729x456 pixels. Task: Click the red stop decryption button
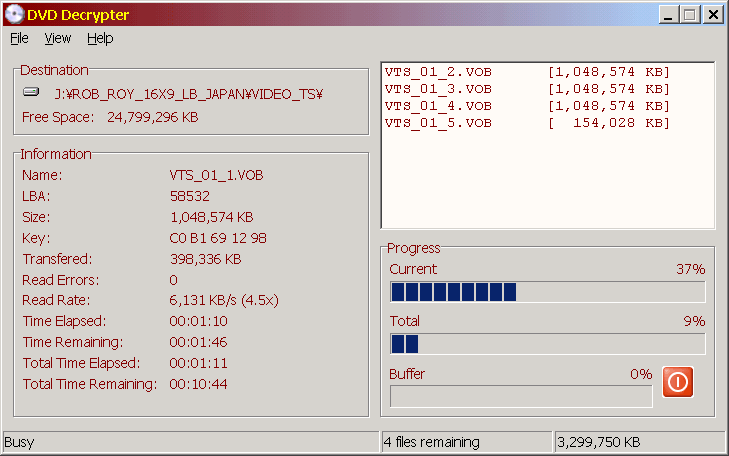pos(677,382)
